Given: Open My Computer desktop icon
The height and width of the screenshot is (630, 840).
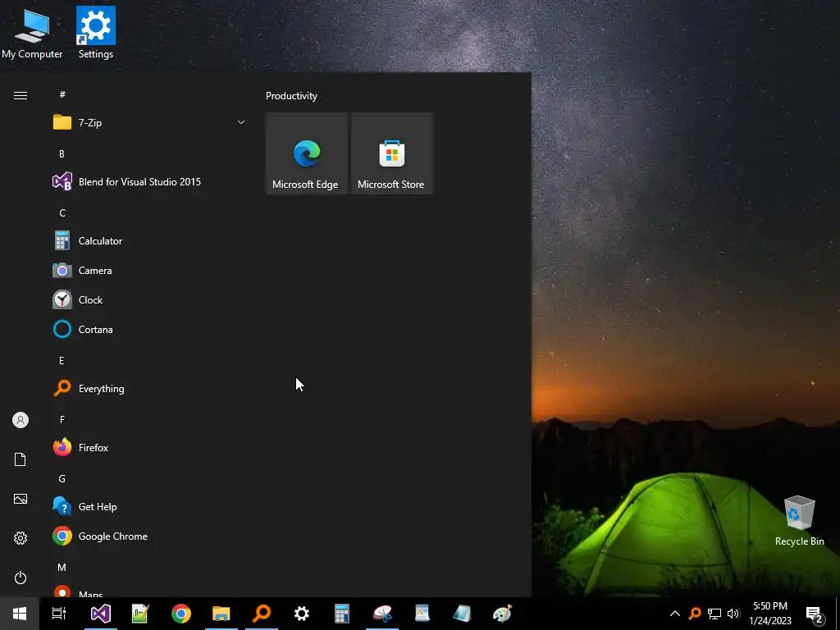Looking at the screenshot, I should 32,33.
